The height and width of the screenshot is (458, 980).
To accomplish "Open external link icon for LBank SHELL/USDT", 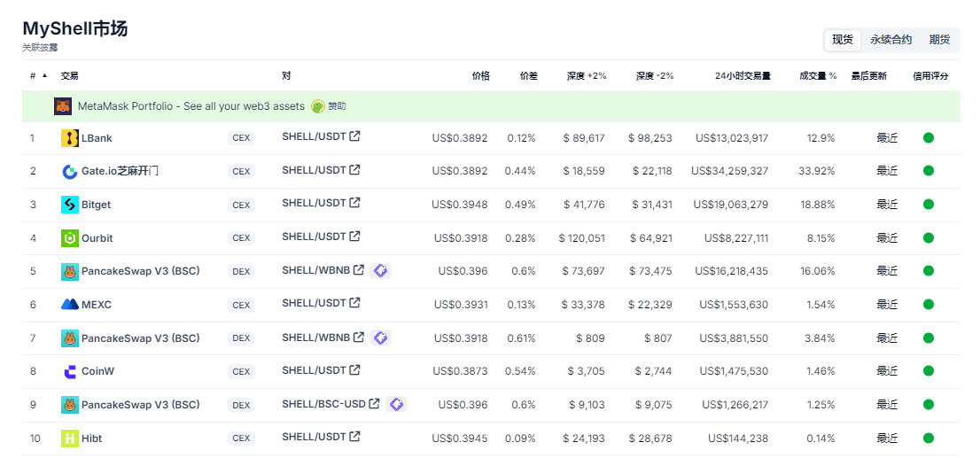I will (x=355, y=136).
